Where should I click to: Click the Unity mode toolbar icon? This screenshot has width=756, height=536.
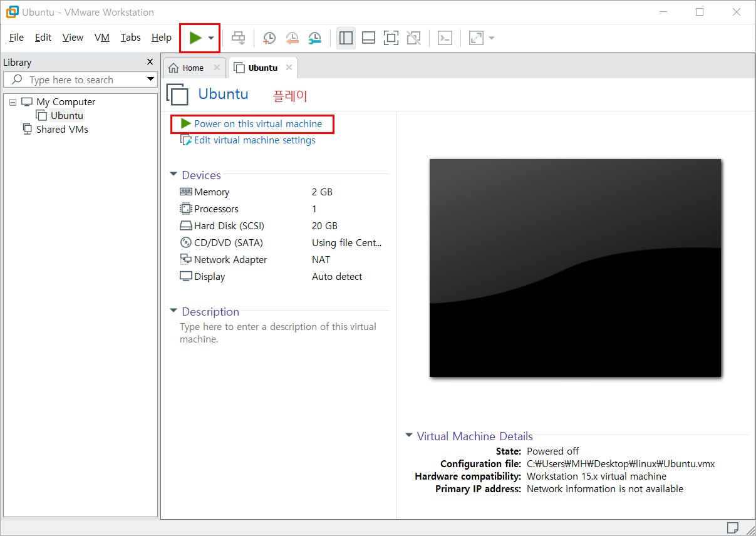(414, 38)
